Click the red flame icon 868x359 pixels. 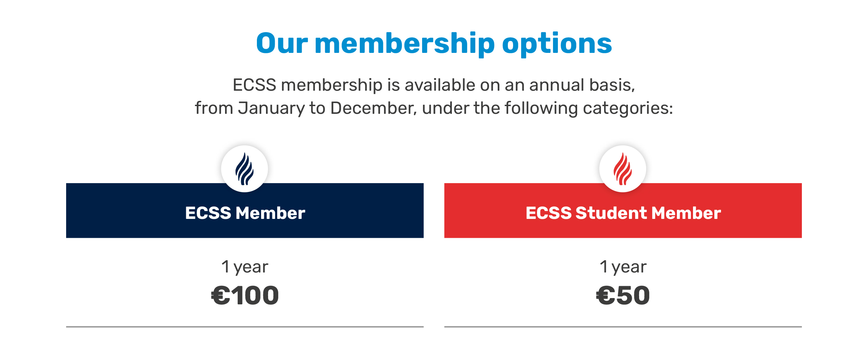click(623, 169)
